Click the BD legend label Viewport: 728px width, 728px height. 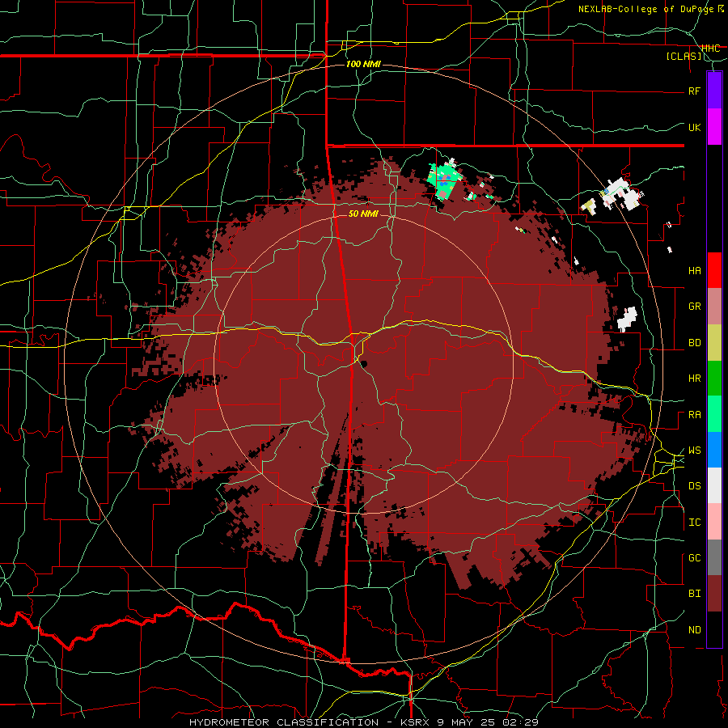click(x=694, y=343)
